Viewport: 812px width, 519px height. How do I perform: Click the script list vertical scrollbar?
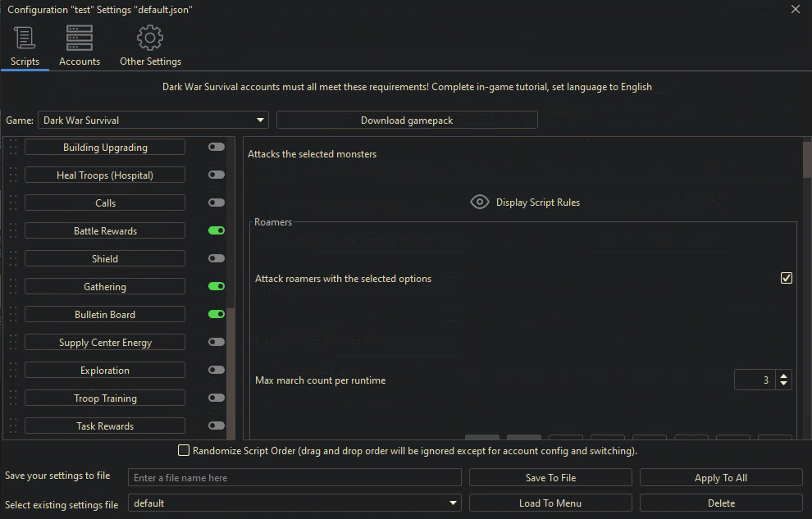point(231,369)
